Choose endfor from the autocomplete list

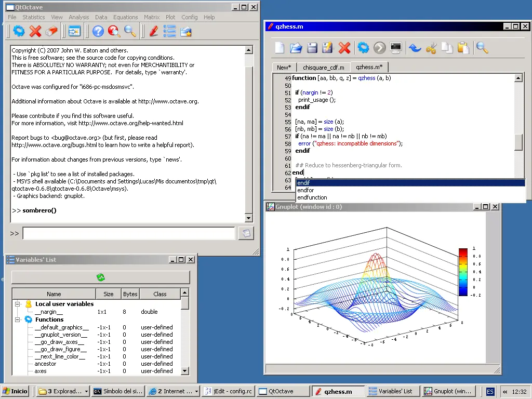410,190
